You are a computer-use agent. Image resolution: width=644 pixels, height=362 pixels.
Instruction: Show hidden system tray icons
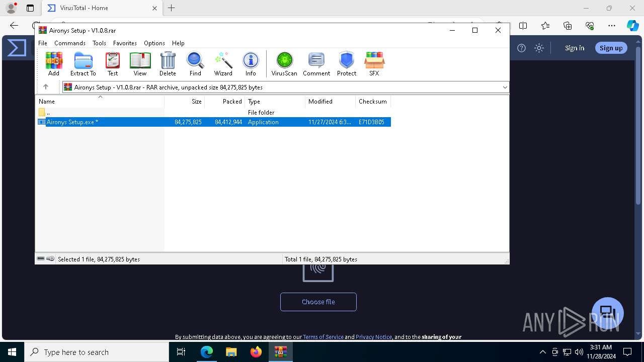tap(542, 352)
